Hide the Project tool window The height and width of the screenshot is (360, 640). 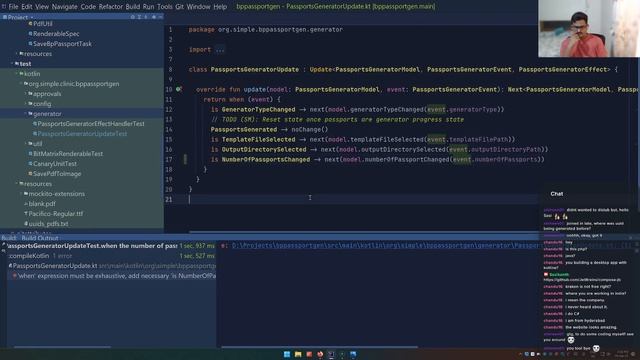pos(160,17)
